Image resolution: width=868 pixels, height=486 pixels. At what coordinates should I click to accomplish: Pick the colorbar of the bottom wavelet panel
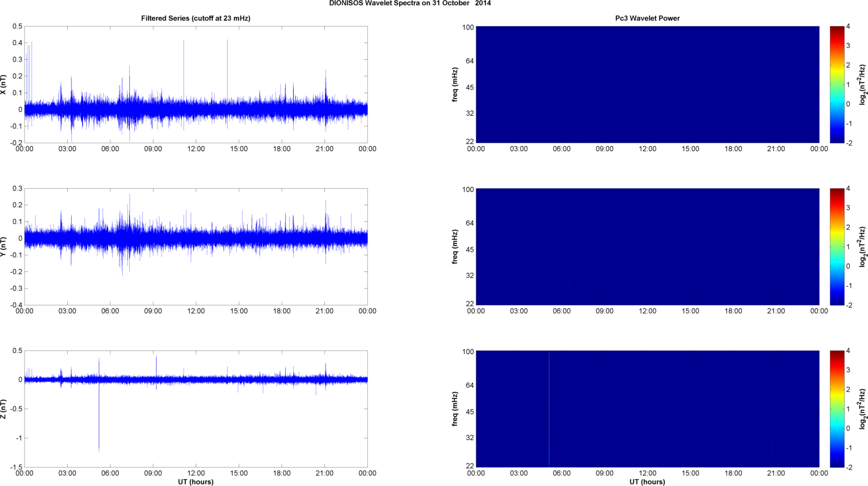837,409
